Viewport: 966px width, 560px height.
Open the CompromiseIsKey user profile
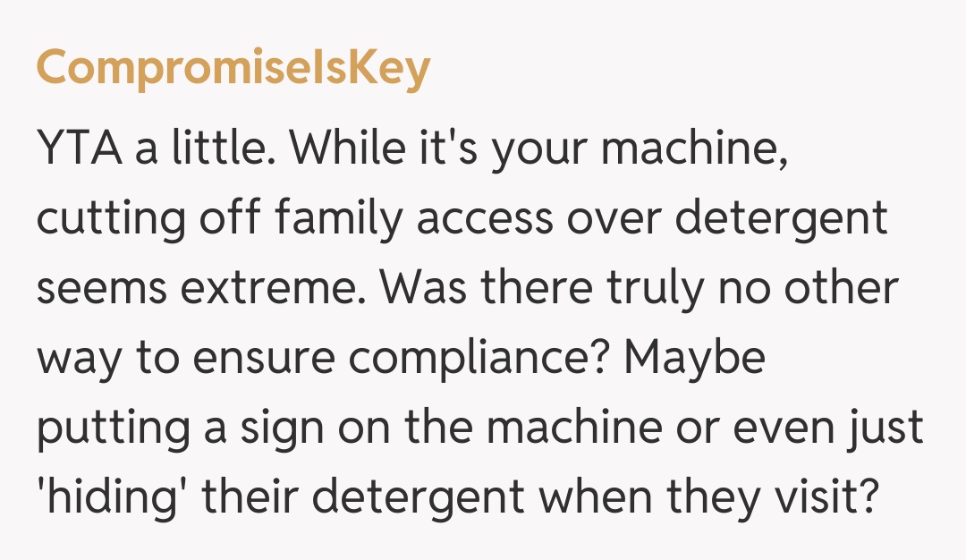[x=233, y=69]
